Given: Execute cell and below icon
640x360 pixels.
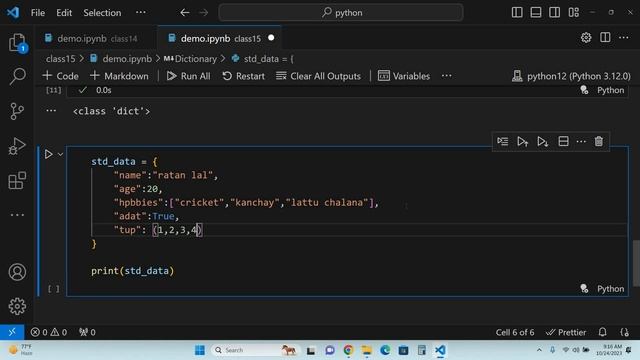Looking at the screenshot, I should click(x=542, y=142).
